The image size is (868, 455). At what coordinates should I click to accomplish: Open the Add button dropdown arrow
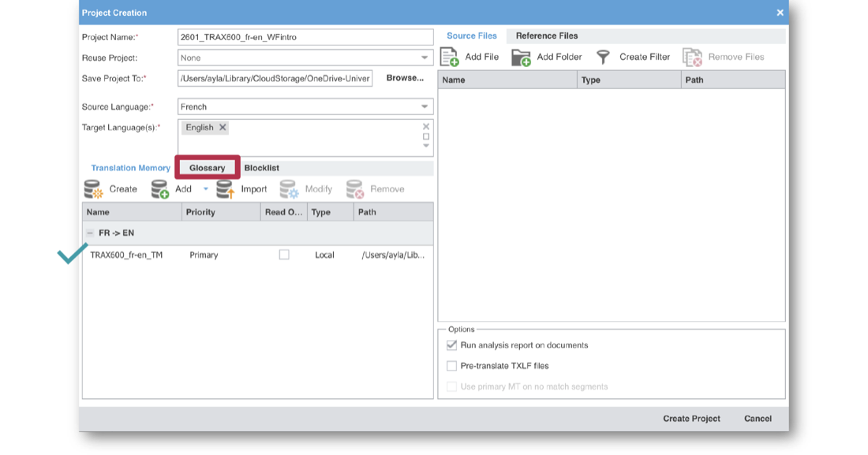(205, 189)
